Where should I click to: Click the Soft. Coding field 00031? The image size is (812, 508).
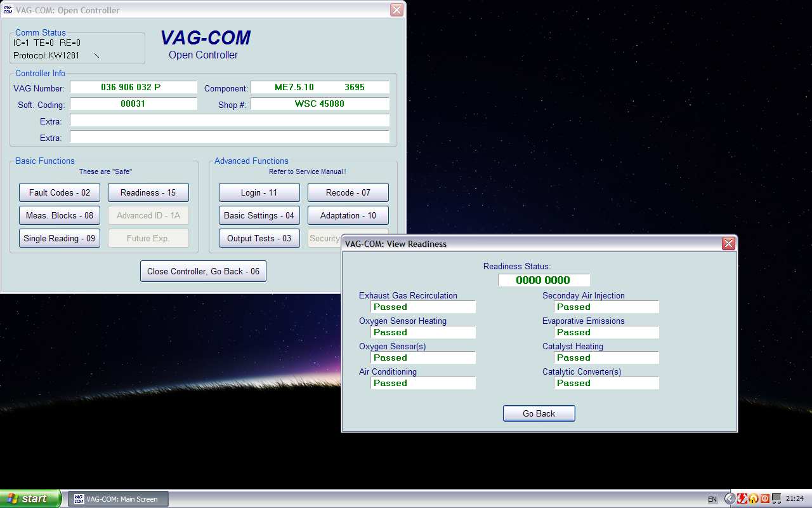[x=134, y=104]
